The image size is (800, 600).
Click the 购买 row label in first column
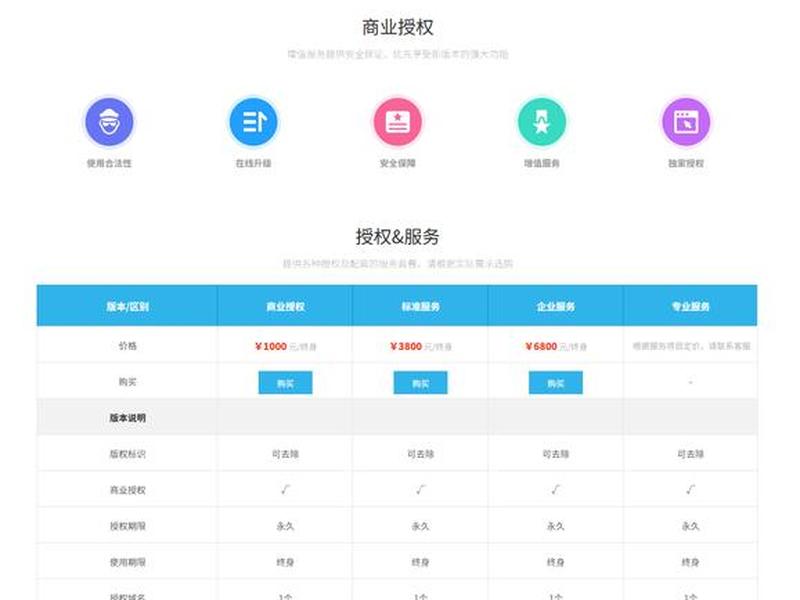point(128,382)
